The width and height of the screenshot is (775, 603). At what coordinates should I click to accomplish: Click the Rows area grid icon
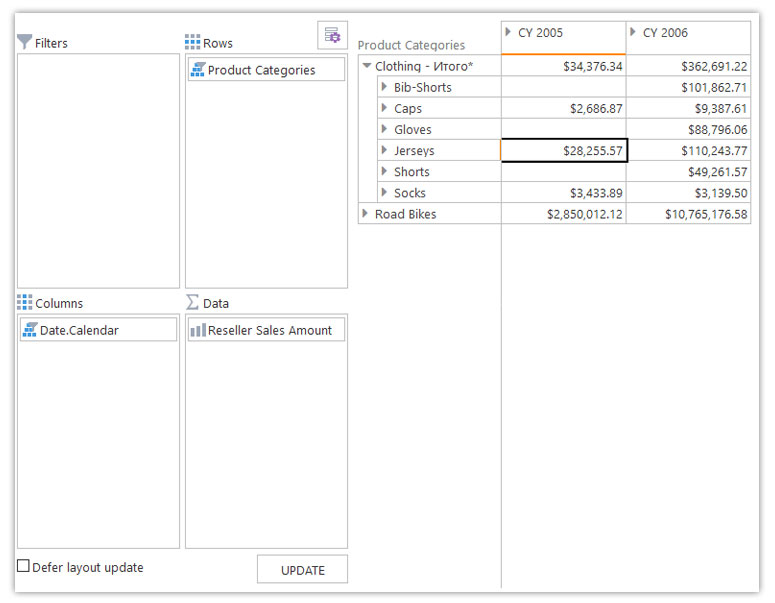pos(192,42)
